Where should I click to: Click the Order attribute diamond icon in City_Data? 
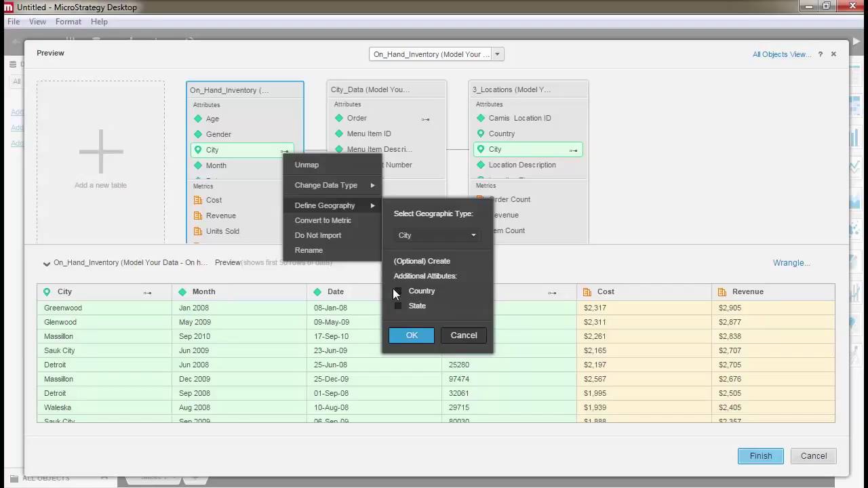[339, 118]
